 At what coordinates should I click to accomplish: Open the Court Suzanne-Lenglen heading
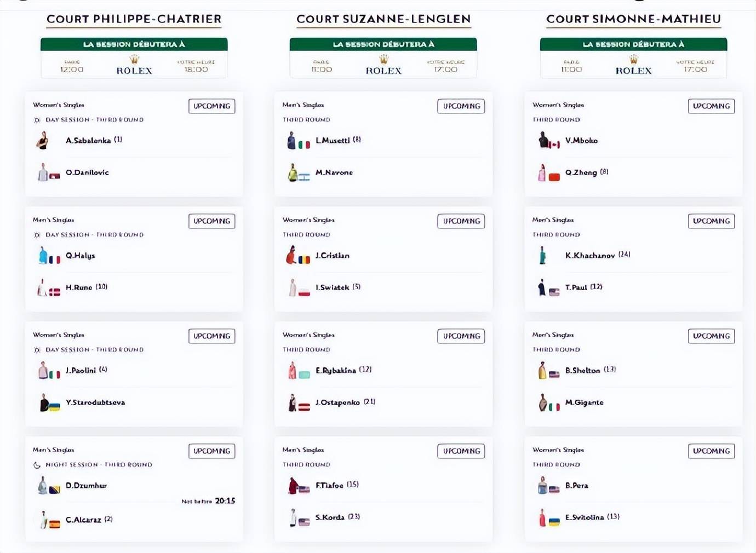pyautogui.click(x=383, y=19)
